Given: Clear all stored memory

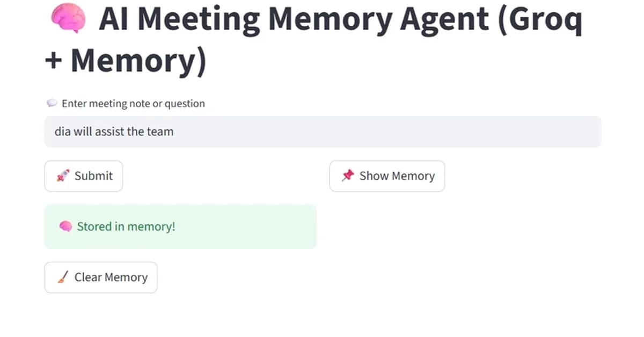Looking at the screenshot, I should (101, 277).
